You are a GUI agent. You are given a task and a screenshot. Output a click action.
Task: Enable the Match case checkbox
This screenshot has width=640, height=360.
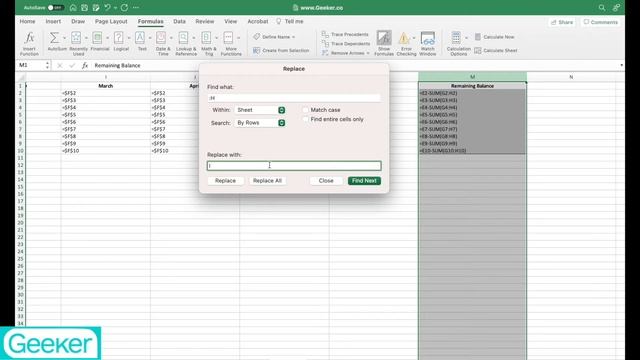coord(305,110)
